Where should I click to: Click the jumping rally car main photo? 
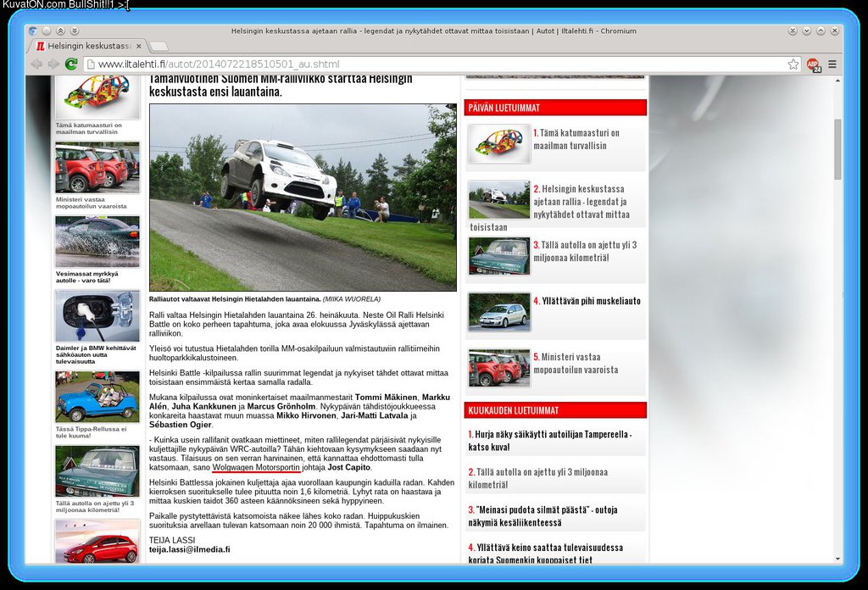303,198
